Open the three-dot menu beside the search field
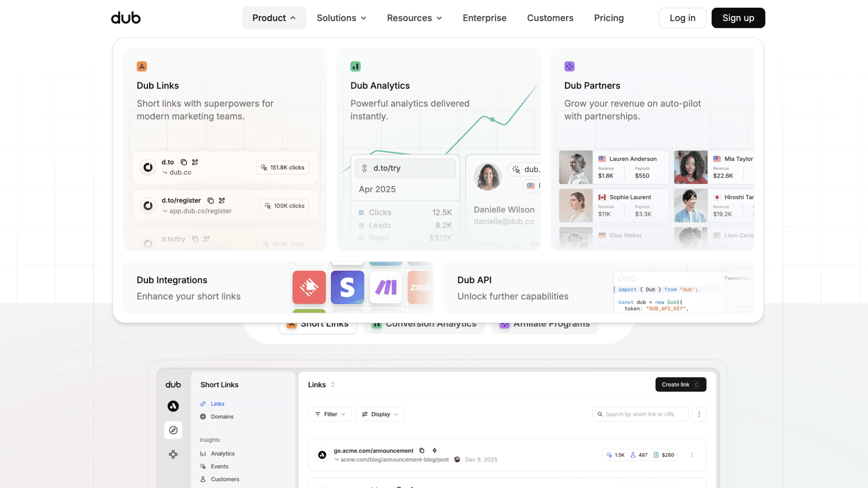The image size is (868, 488). (x=699, y=414)
